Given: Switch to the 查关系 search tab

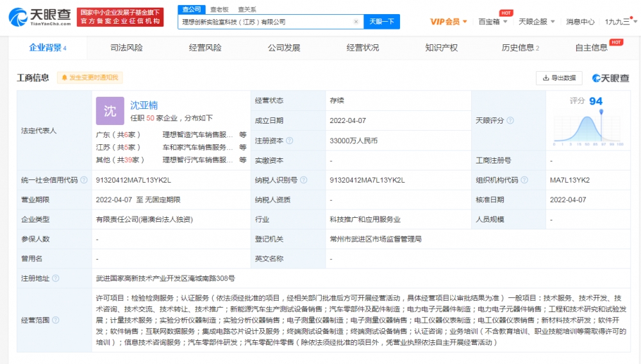Looking at the screenshot, I should point(247,10).
